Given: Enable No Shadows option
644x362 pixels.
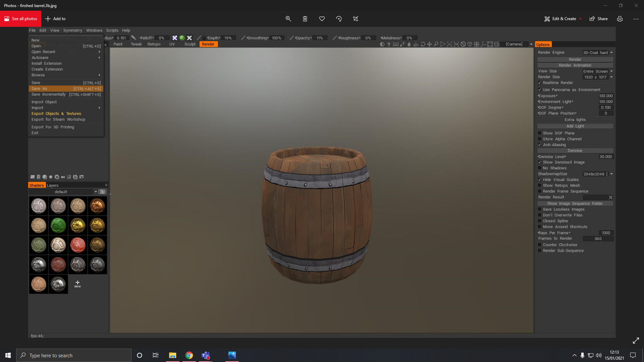Looking at the screenshot, I should tap(540, 168).
